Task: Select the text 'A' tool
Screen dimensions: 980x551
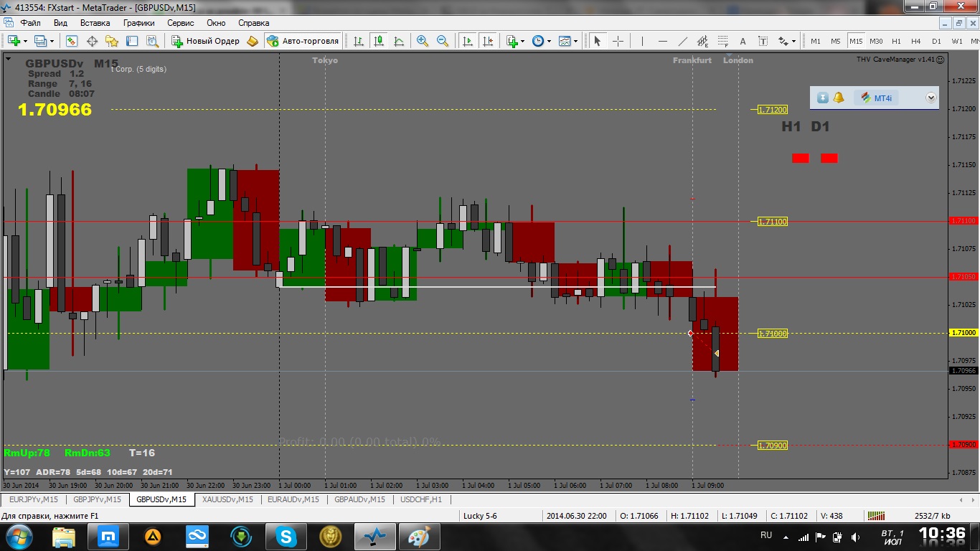Action: [x=743, y=41]
